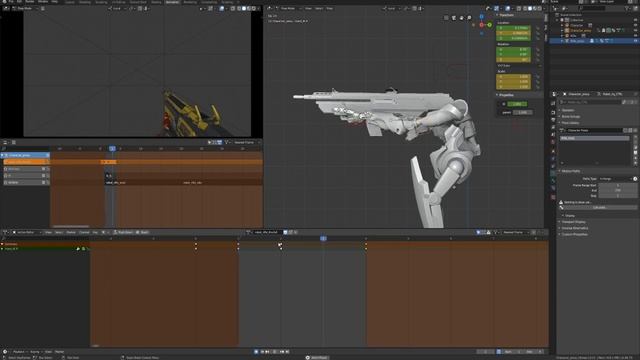640x360 pixels.
Task: Open Tool properties tab icon
Action: (553, 104)
